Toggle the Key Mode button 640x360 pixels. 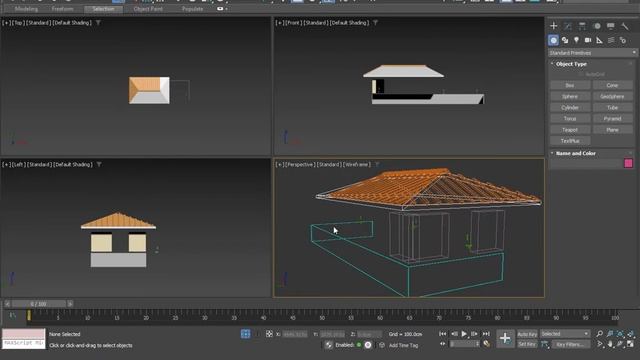[442, 344]
